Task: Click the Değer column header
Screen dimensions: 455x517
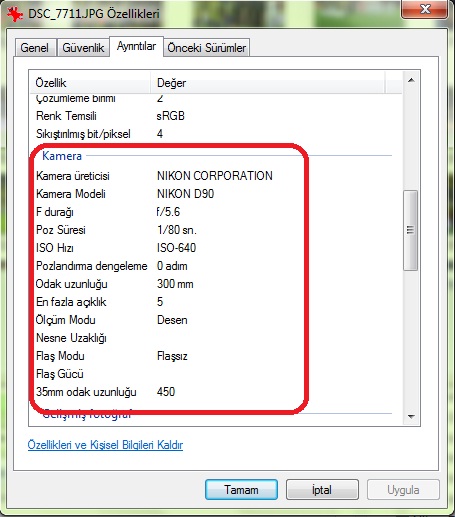Action: [268, 83]
